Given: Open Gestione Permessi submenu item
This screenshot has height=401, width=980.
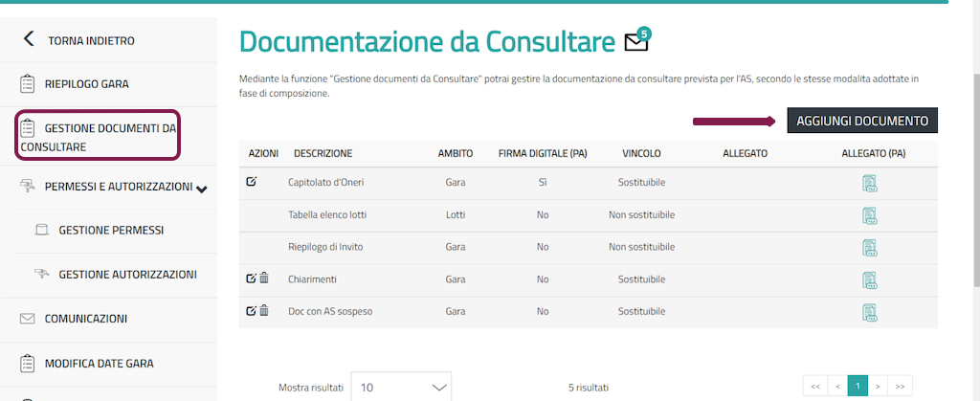Looking at the screenshot, I should (110, 231).
